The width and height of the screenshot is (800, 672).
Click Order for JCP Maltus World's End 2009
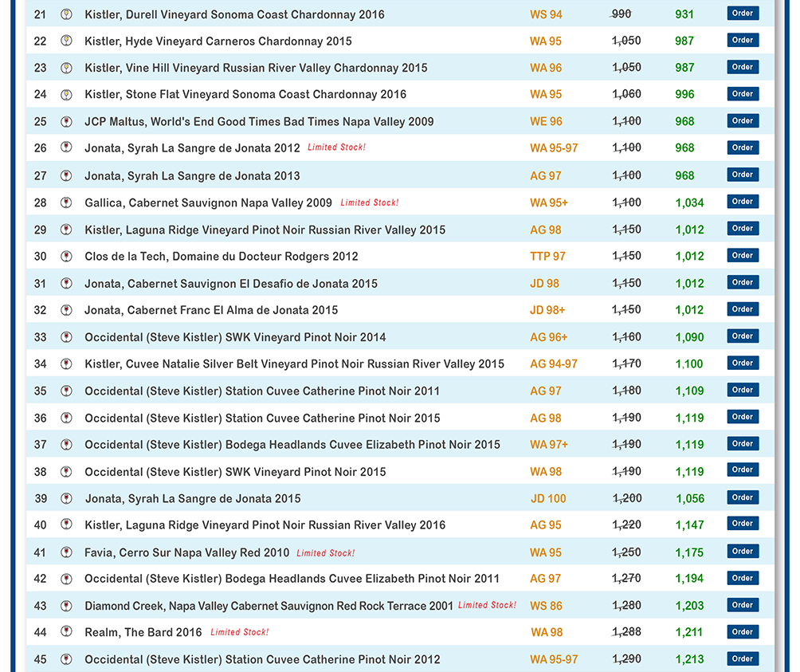pyautogui.click(x=743, y=121)
